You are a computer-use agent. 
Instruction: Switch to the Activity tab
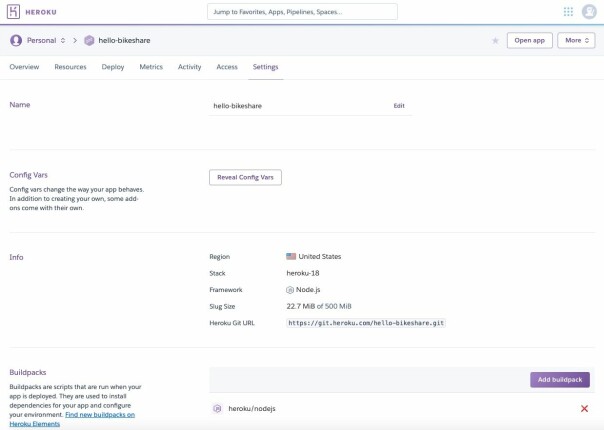coord(190,67)
